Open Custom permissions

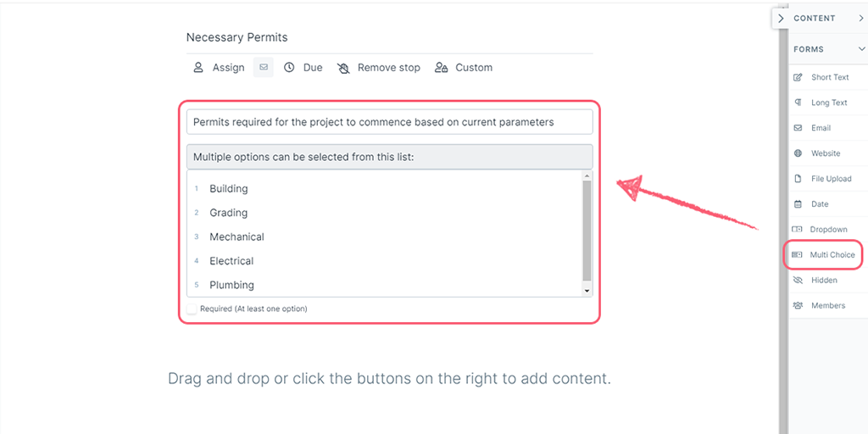[x=463, y=68]
